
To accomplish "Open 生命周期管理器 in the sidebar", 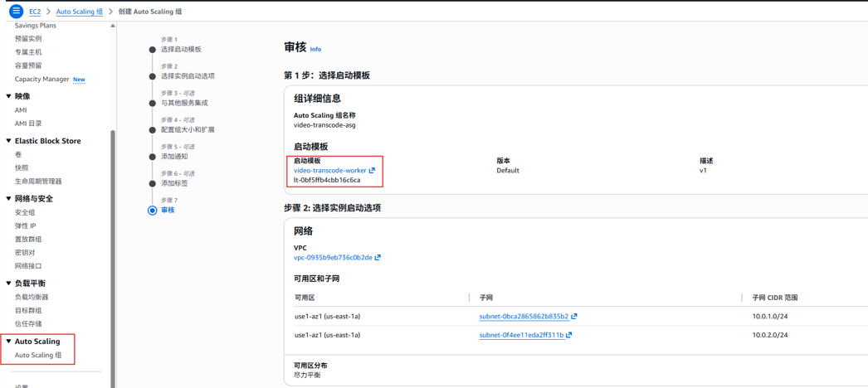I will point(38,182).
